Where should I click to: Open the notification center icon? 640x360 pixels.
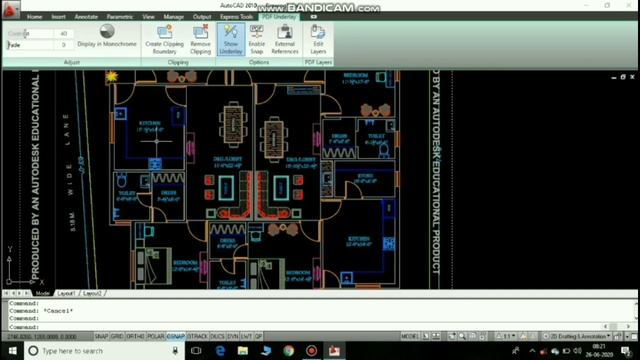tap(626, 351)
